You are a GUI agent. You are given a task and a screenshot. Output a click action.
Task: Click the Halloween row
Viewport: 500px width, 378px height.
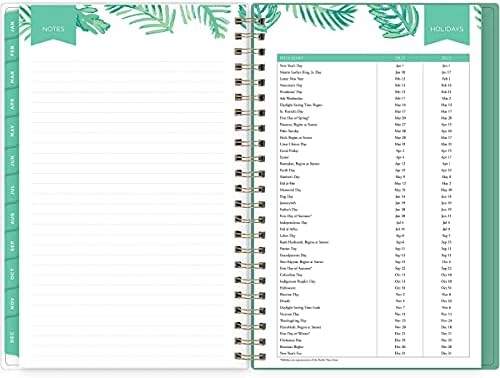(373, 288)
